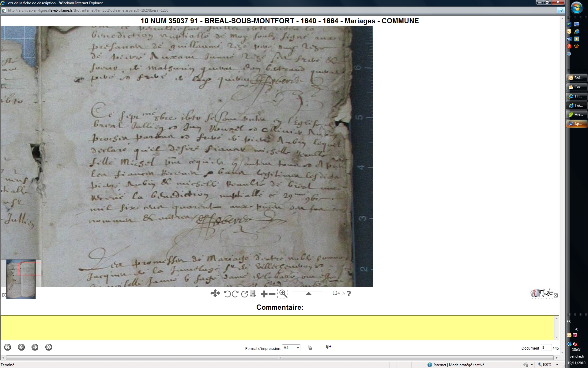
Task: Reset the image rotation
Action: pos(244,294)
